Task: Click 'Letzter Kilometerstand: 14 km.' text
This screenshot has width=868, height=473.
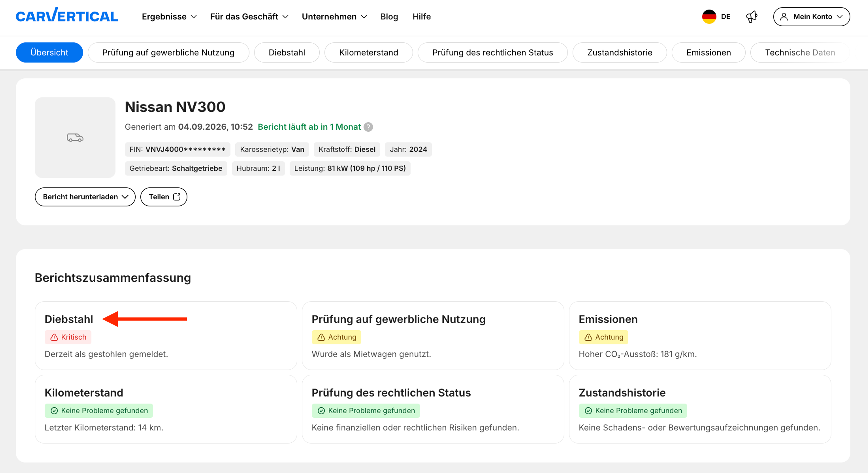Action: (104, 428)
